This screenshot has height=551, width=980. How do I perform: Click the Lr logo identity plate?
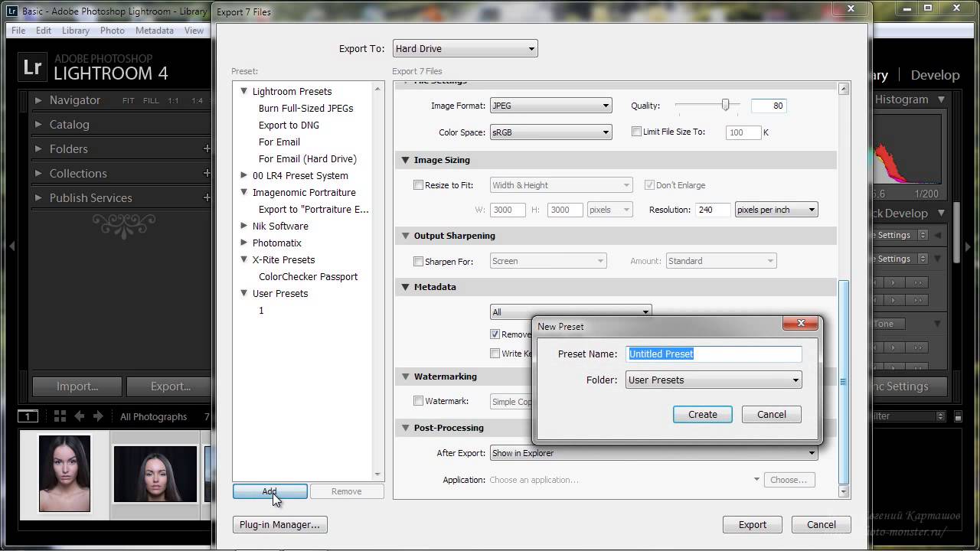(33, 67)
